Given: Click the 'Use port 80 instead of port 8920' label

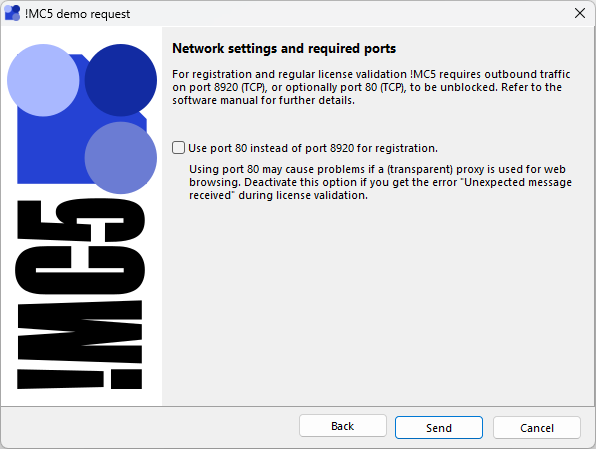Looking at the screenshot, I should coord(313,148).
